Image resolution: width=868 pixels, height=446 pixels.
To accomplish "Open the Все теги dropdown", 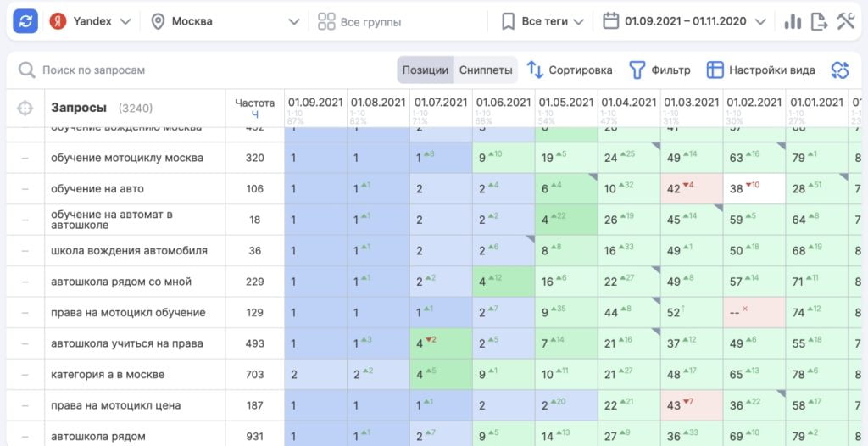I will pyautogui.click(x=542, y=21).
